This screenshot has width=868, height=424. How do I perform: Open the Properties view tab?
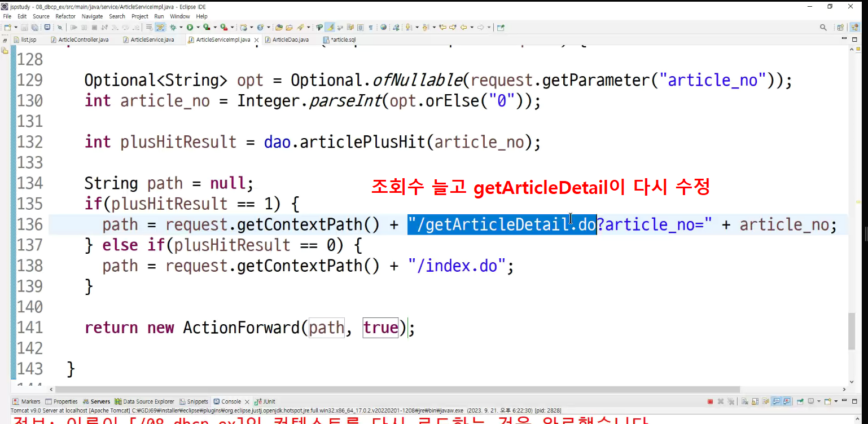tap(62, 401)
